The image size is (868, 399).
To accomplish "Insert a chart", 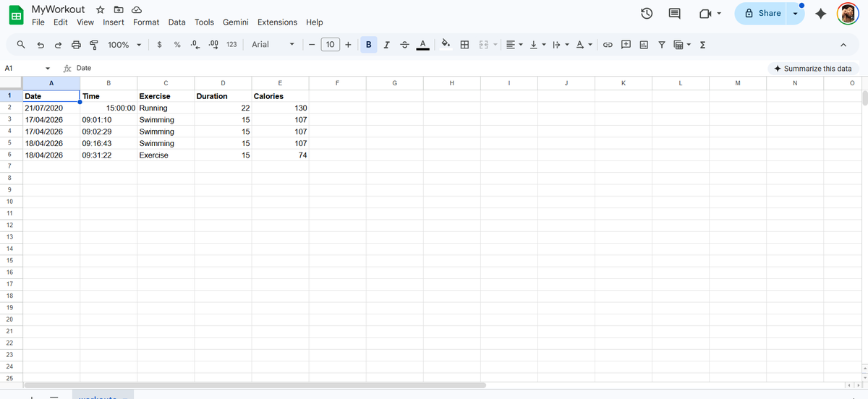I will [x=644, y=45].
